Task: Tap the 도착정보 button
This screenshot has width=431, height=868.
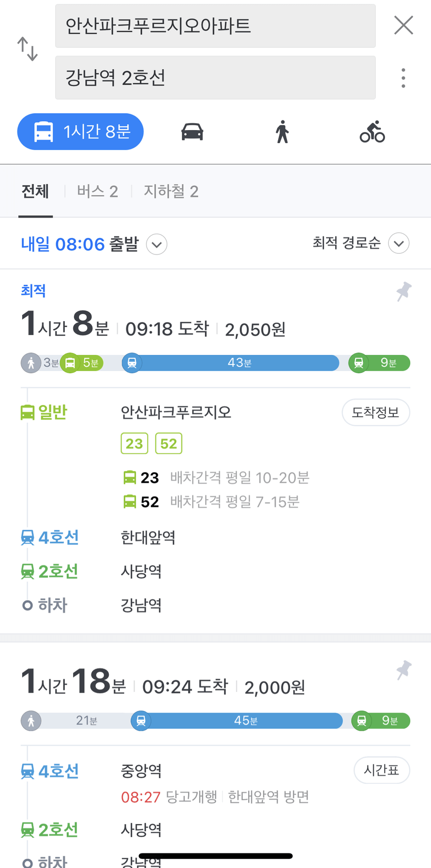Action: coord(376,412)
